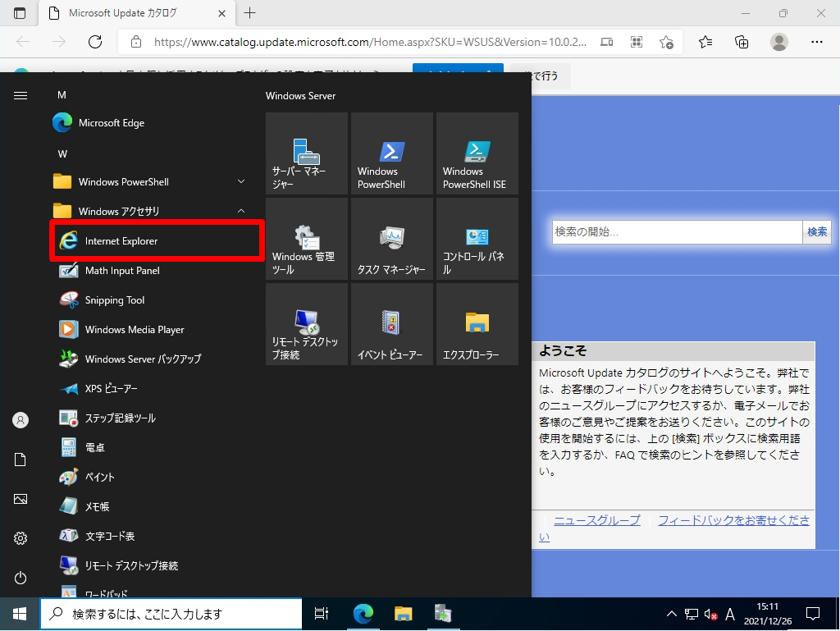Open the タスク マネージャー tile

[391, 238]
